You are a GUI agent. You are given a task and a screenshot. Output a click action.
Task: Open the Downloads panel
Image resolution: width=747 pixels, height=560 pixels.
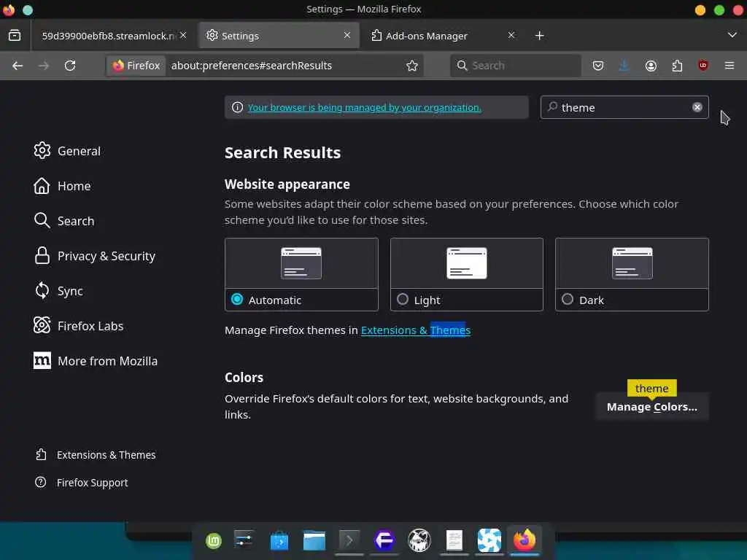(624, 66)
